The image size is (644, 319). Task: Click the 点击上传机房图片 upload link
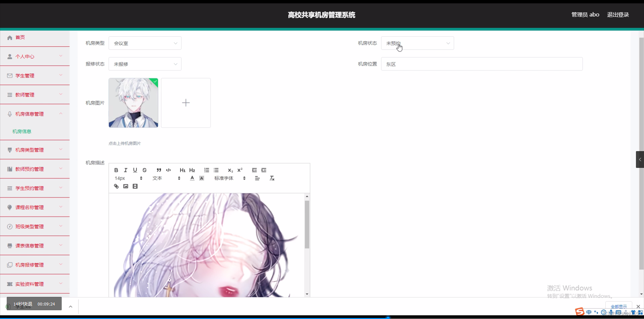pos(124,143)
